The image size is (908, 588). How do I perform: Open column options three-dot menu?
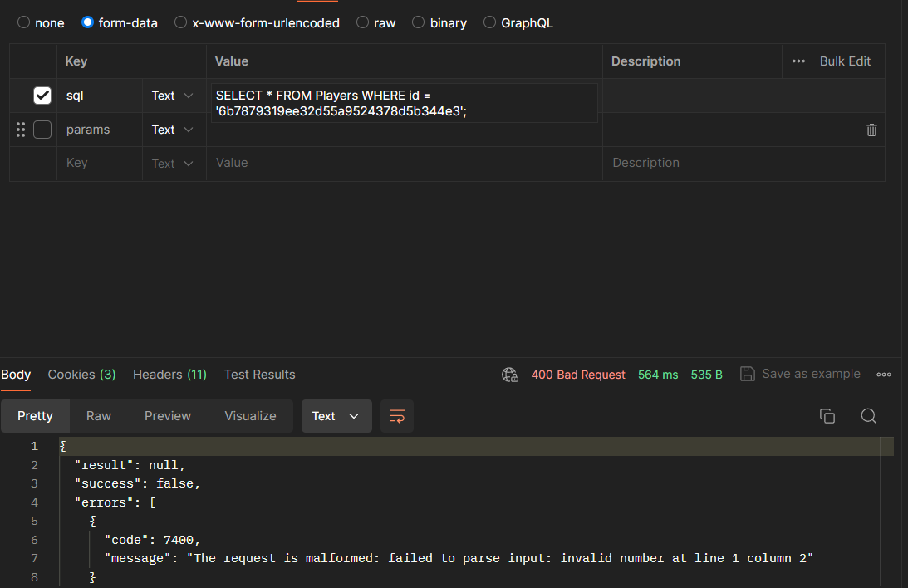pos(798,61)
